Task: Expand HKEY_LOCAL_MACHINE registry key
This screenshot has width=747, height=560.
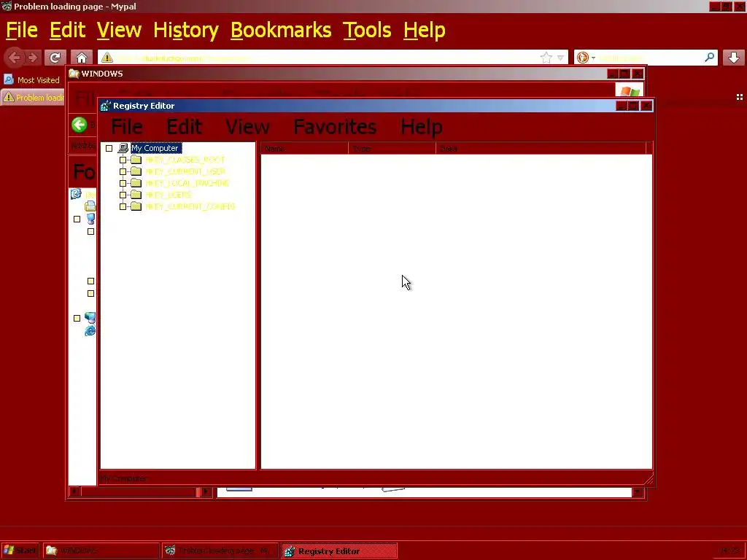Action: pos(123,183)
